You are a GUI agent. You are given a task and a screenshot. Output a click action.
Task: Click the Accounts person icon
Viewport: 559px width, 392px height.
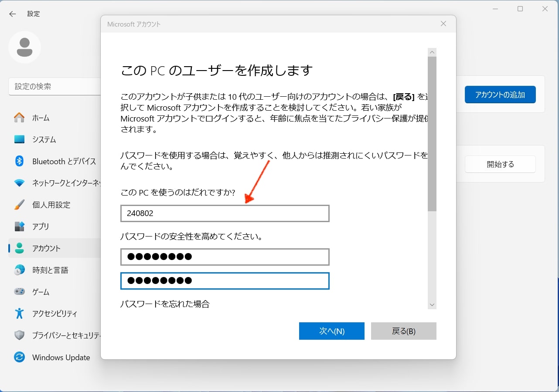tap(19, 248)
